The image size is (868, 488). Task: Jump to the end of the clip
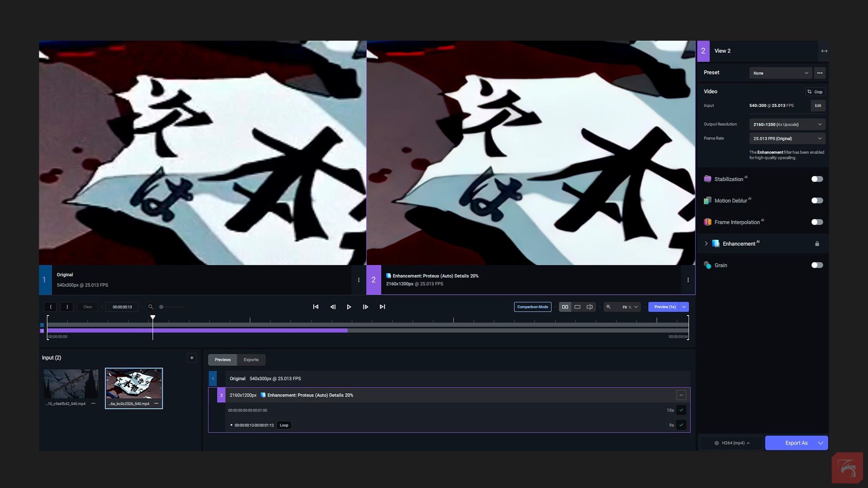pyautogui.click(x=382, y=307)
